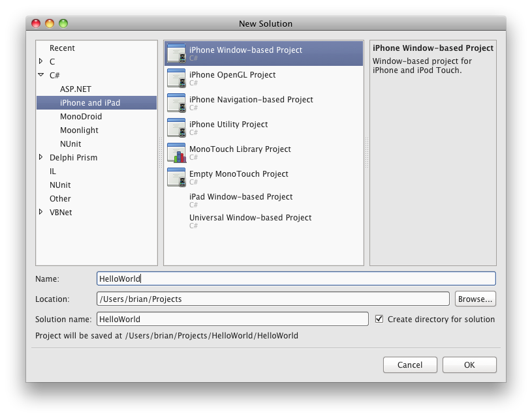This screenshot has width=532, height=418.
Task: Open the Recent templates section
Action: click(x=63, y=48)
